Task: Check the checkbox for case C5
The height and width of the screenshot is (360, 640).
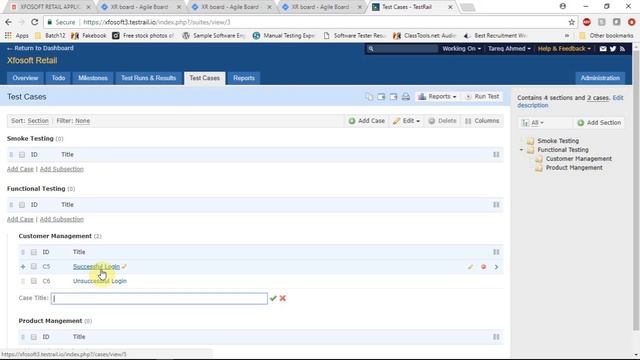Action: point(34,267)
